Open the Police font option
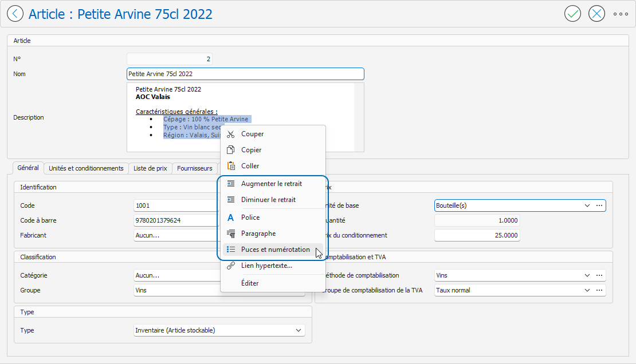 coord(250,217)
